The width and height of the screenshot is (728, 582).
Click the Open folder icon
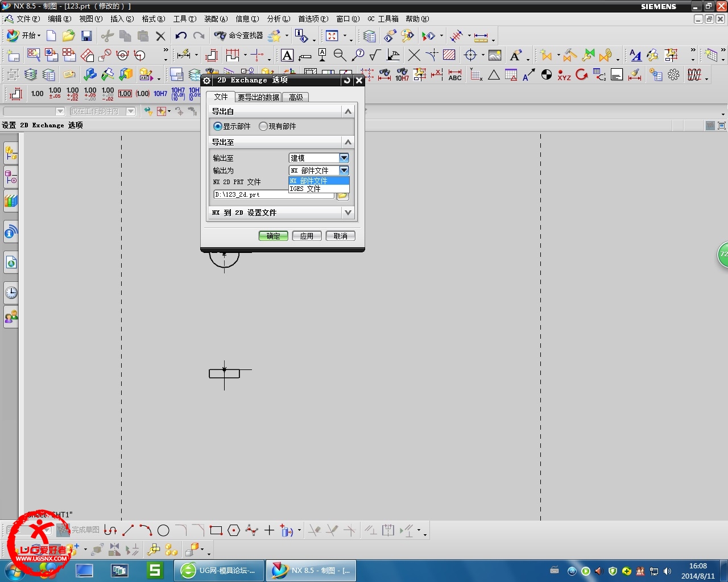coord(69,36)
